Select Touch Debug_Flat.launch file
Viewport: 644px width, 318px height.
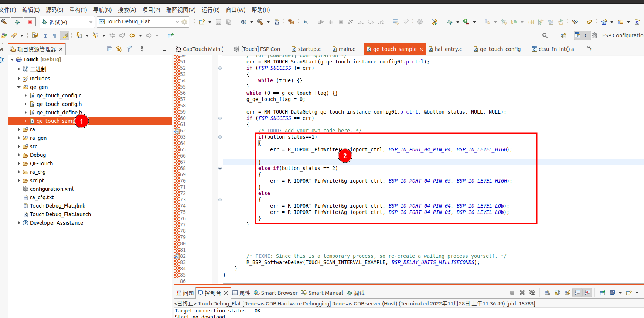60,214
